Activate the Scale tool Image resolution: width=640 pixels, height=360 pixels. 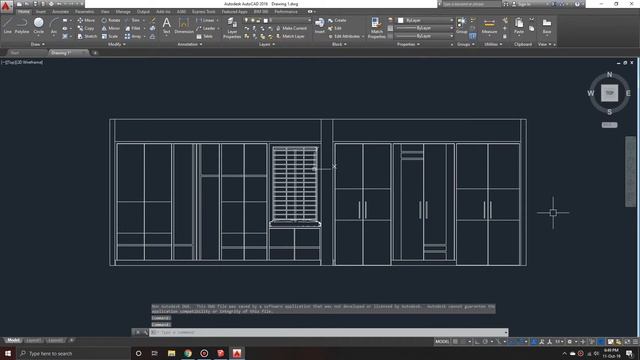(110, 36)
